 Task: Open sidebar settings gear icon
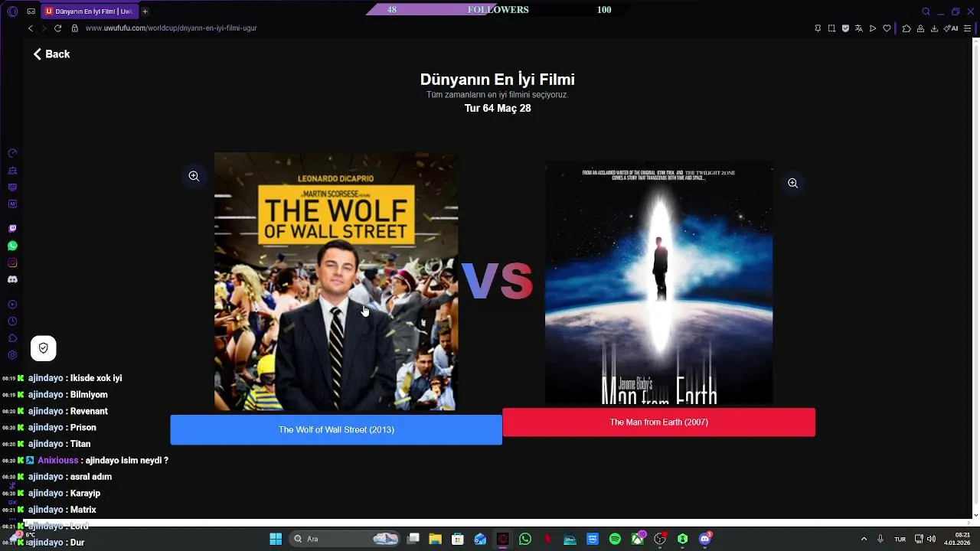click(x=12, y=355)
